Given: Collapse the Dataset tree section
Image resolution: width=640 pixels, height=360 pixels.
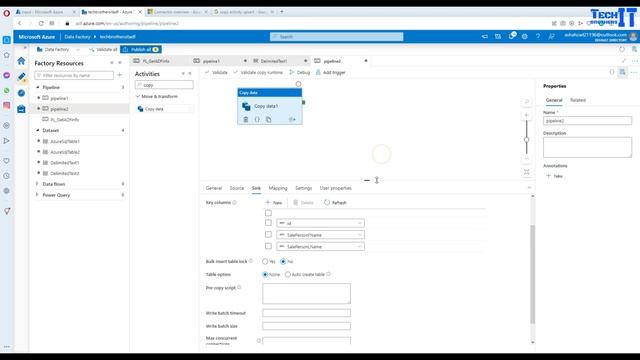Looking at the screenshot, I should tap(38, 130).
